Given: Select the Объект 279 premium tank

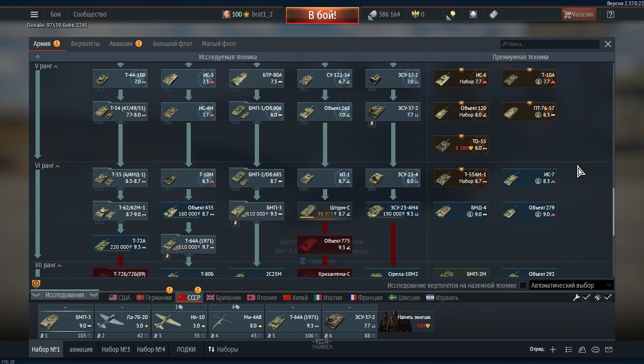Looking at the screenshot, I should [x=529, y=211].
